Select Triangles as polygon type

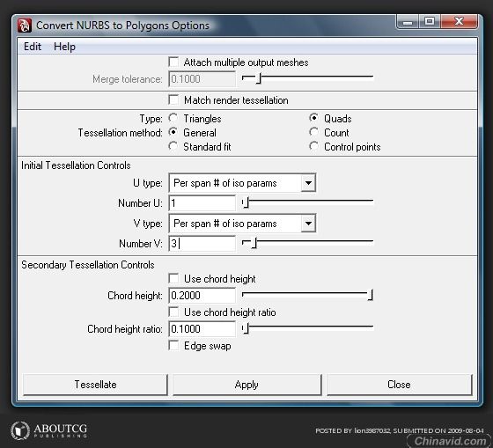click(173, 118)
